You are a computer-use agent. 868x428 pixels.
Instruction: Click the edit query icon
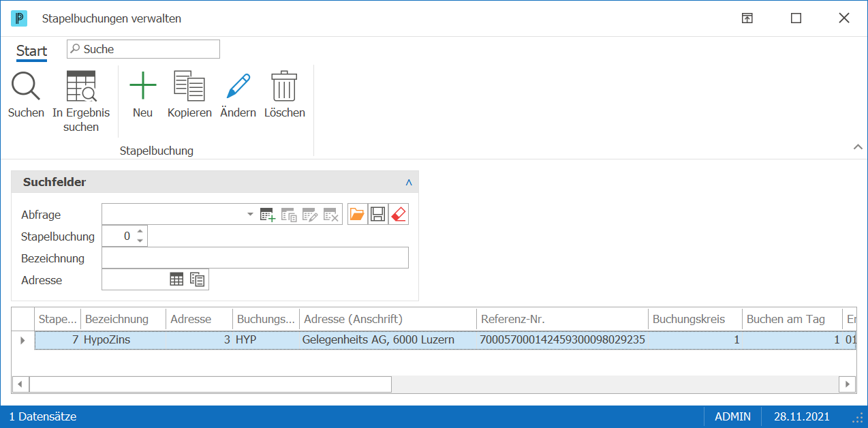click(x=310, y=215)
